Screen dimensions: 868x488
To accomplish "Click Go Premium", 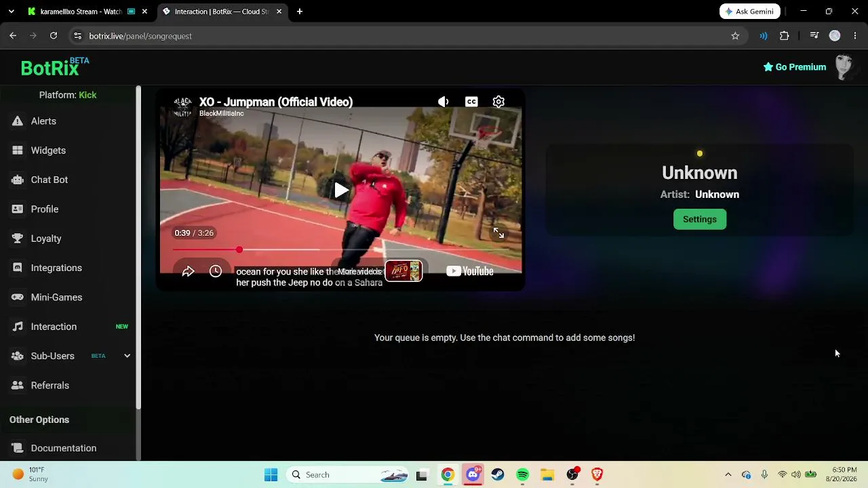I will (x=795, y=67).
